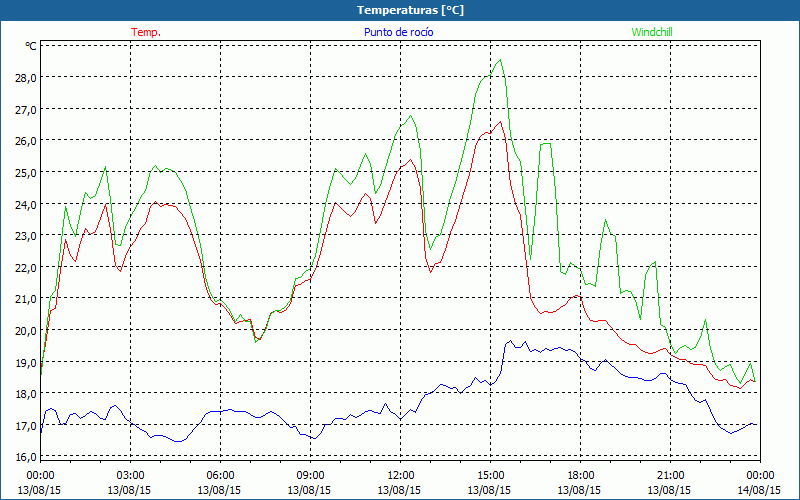Click the blue dew point peak after 15:00
The image size is (800, 500).
[510, 341]
